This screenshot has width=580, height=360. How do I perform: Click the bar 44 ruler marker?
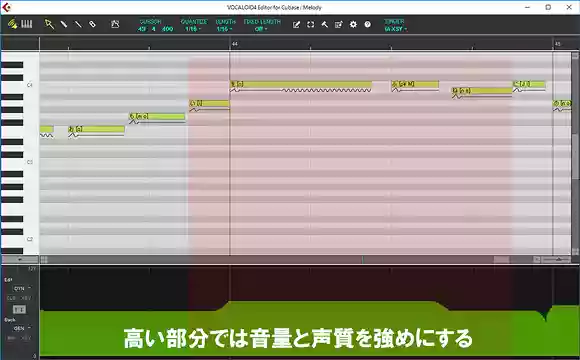(x=234, y=44)
